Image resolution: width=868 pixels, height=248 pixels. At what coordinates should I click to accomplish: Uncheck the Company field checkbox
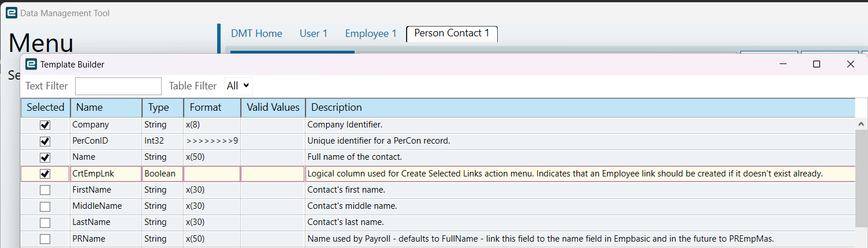[45, 125]
